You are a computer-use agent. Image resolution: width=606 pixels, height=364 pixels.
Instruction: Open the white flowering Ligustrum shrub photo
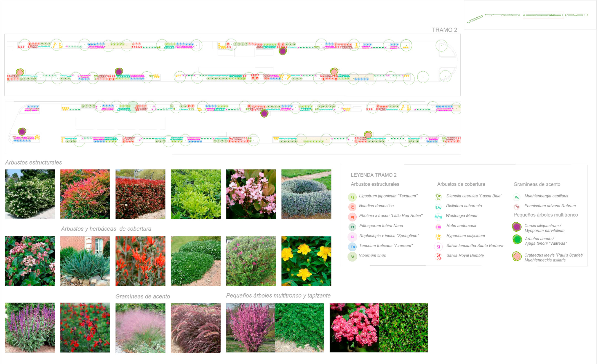[30, 194]
